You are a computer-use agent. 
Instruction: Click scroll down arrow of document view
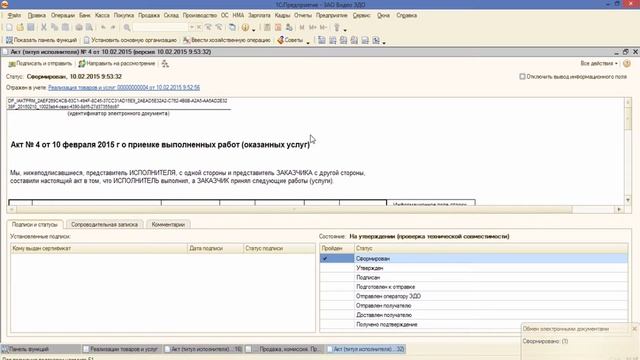coord(628,200)
